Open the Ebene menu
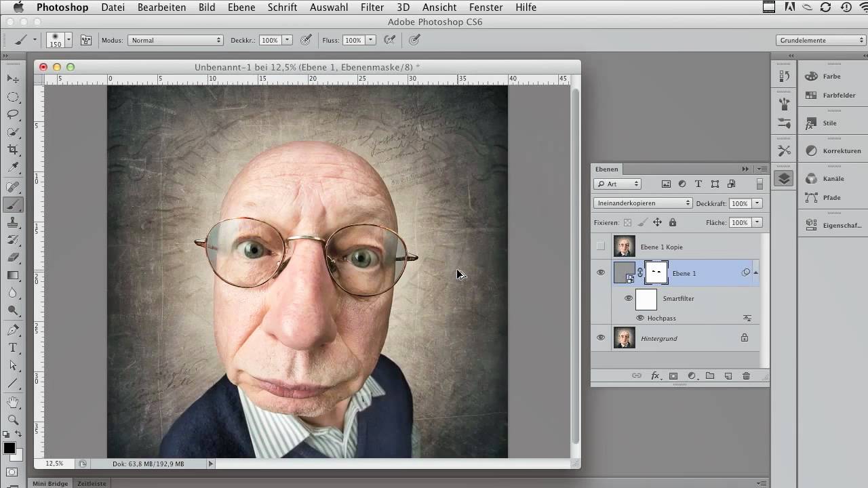The image size is (868, 488). click(242, 7)
